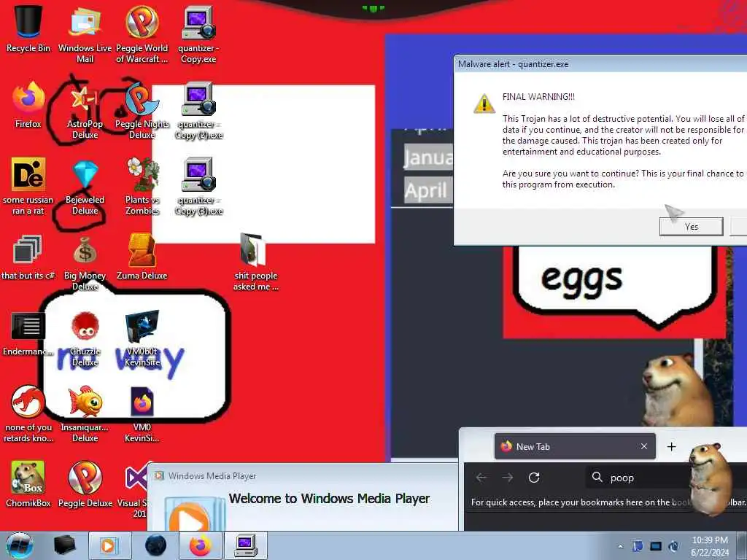Select the VM0 KevinSi... Firefox file icon
This screenshot has height=560, width=747.
coord(142,413)
